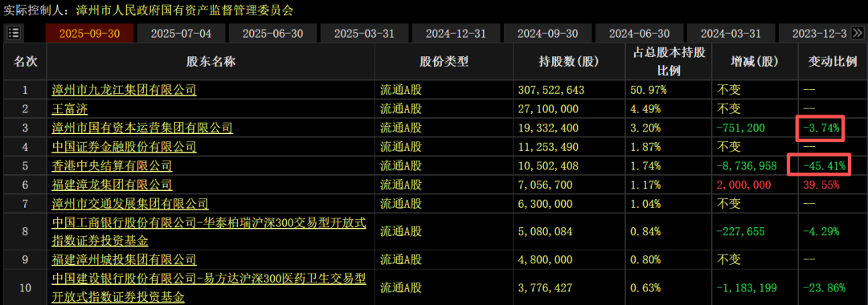Open shareholder link 漳州市九龙江集团有限公司
This screenshot has height=305, width=868.
[124, 89]
